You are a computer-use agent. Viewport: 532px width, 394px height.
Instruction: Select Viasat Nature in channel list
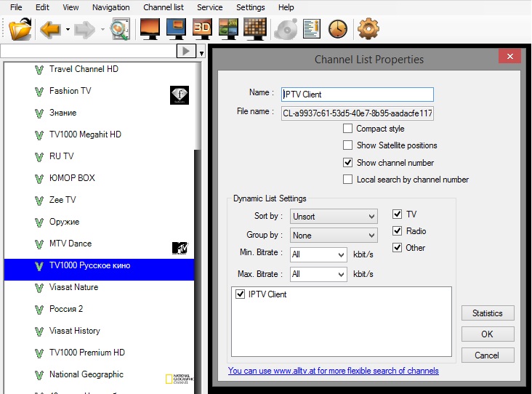click(x=73, y=287)
